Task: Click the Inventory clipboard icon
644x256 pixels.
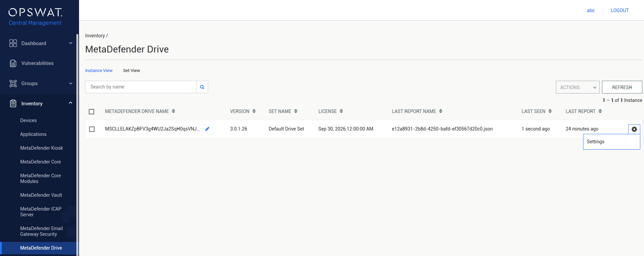Action: pos(13,104)
